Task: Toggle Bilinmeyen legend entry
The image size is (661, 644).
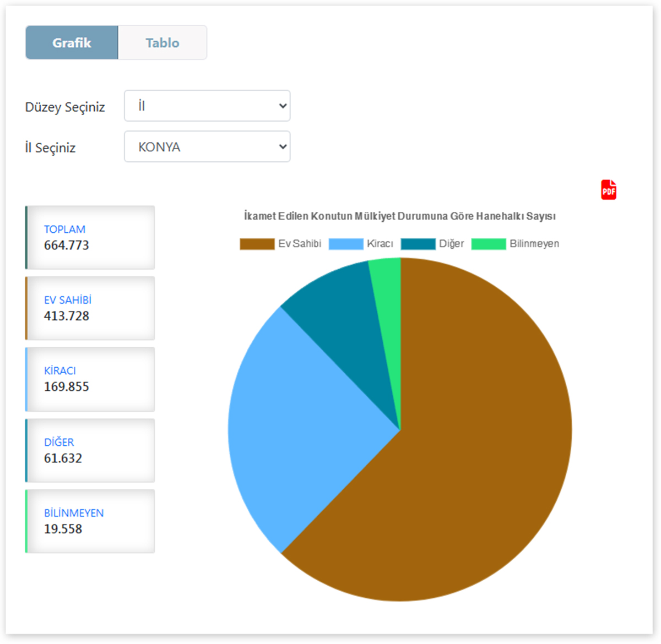Action: [x=533, y=244]
